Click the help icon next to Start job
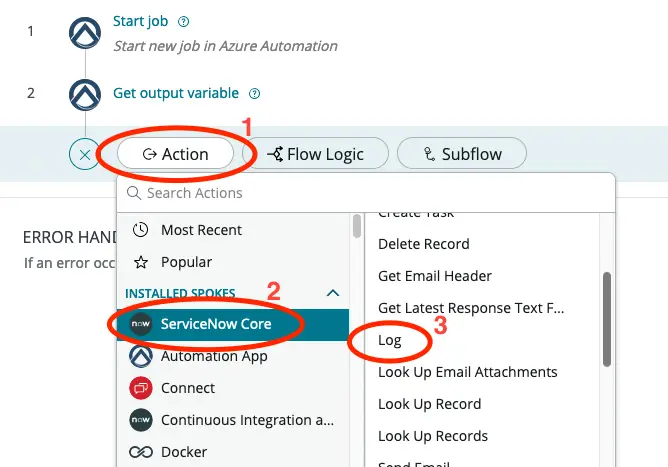This screenshot has width=668, height=467. pos(183,21)
